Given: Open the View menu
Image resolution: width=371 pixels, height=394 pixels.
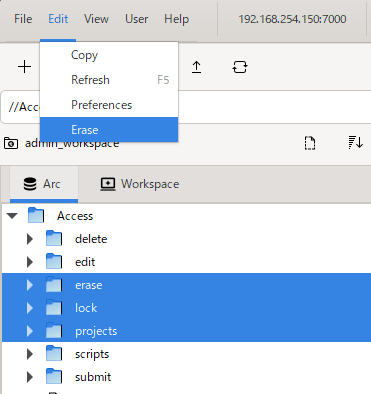Looking at the screenshot, I should (x=96, y=19).
